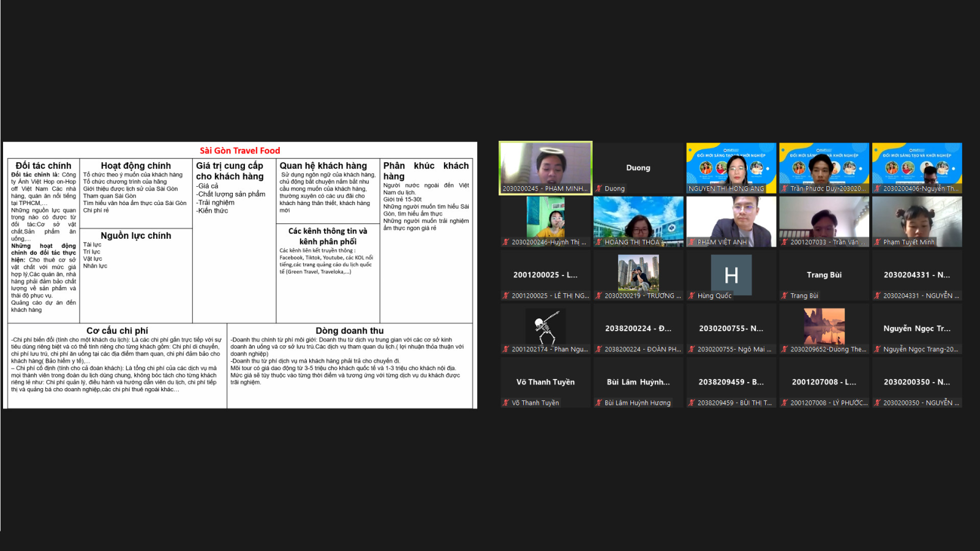Image resolution: width=980 pixels, height=551 pixels.
Task: Select NGUYEN THI HONG ANG video tile
Action: point(731,168)
